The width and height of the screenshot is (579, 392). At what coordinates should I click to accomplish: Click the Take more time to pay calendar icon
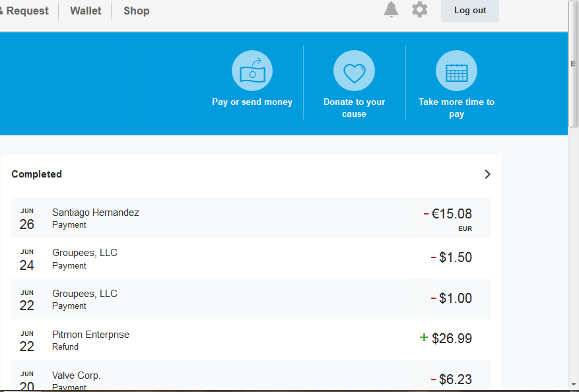[456, 71]
